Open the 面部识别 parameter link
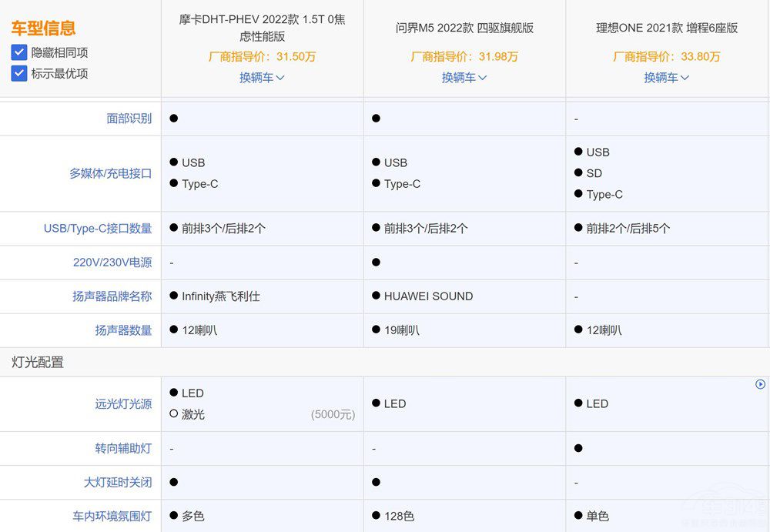770x532 pixels. (x=129, y=118)
